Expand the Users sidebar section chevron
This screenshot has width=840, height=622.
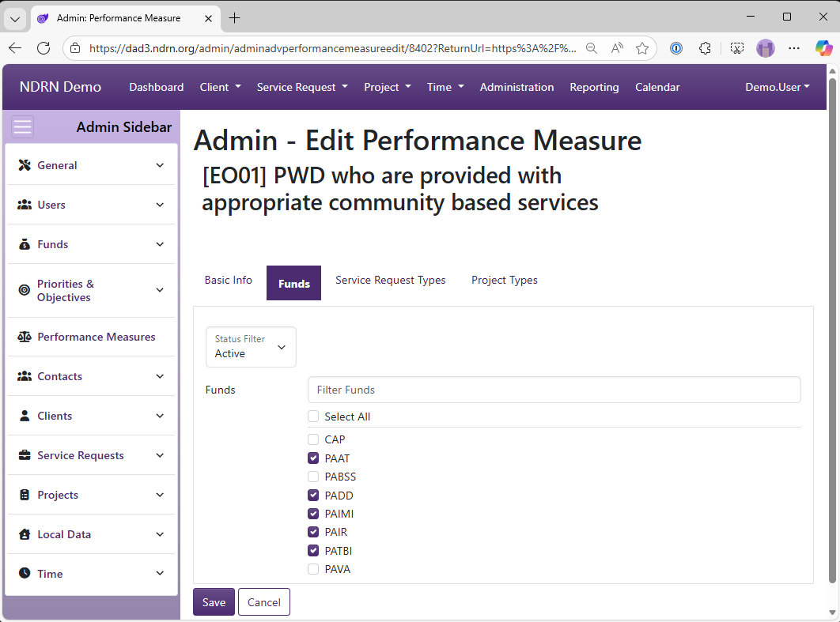coord(160,205)
